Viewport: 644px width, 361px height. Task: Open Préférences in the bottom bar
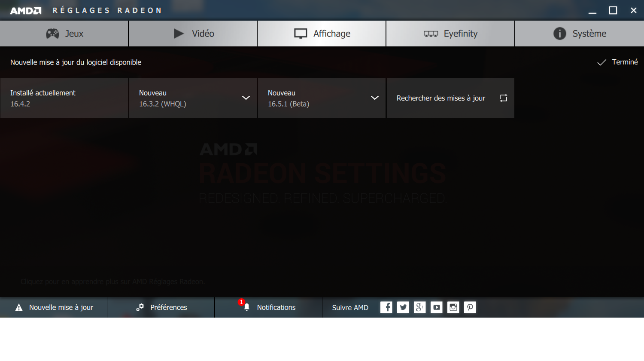point(161,307)
